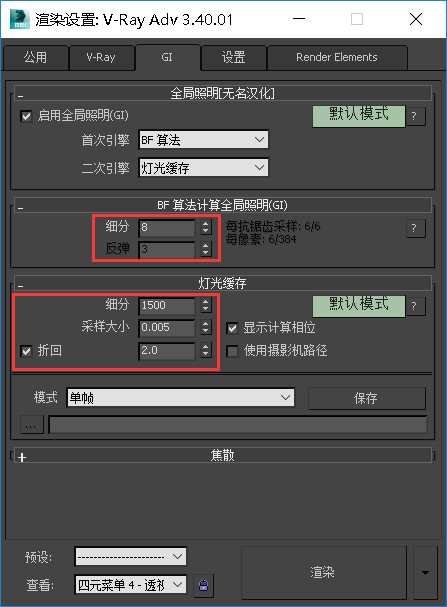Toggle 启用全局照明(GI) checkbox
The width and height of the screenshot is (447, 607).
pos(26,116)
